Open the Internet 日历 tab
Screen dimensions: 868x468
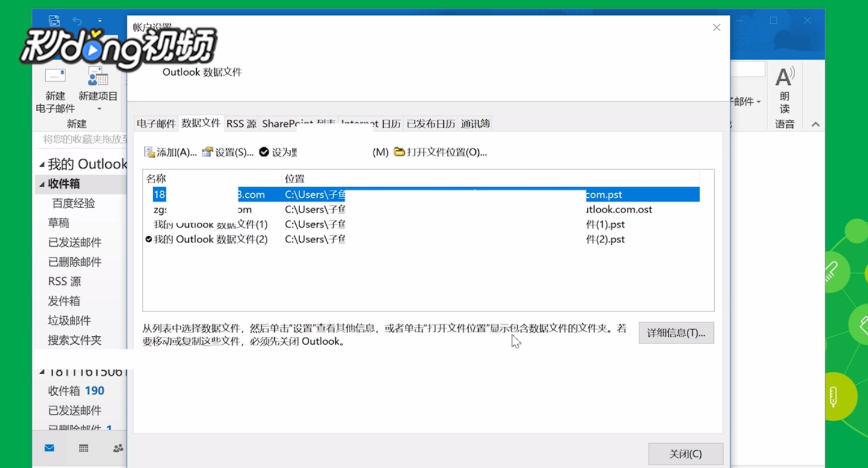point(371,123)
